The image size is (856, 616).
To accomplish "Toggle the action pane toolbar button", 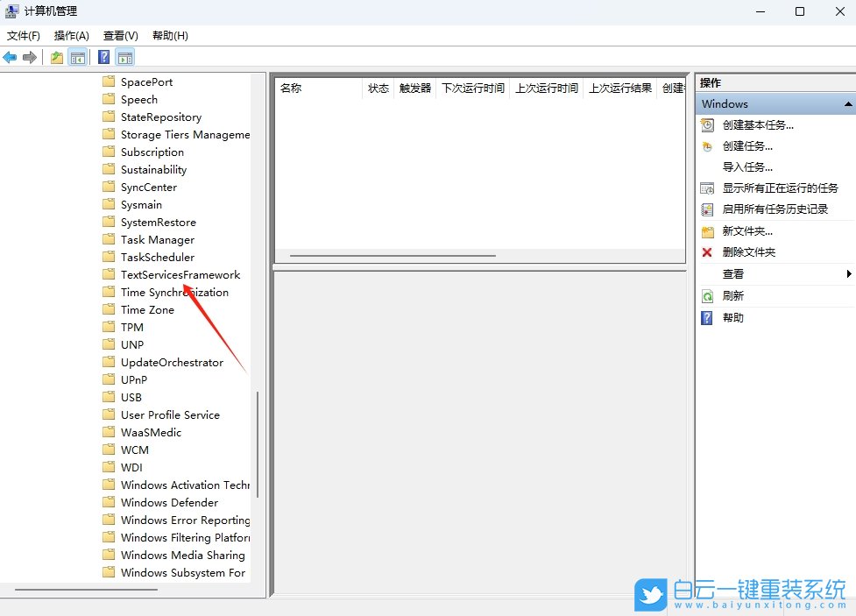I will pos(125,58).
